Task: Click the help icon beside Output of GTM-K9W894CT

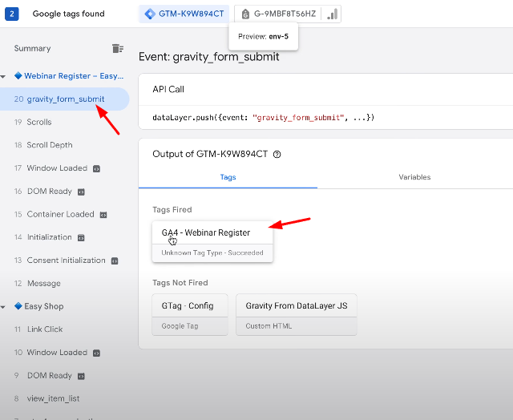Action: [277, 155]
